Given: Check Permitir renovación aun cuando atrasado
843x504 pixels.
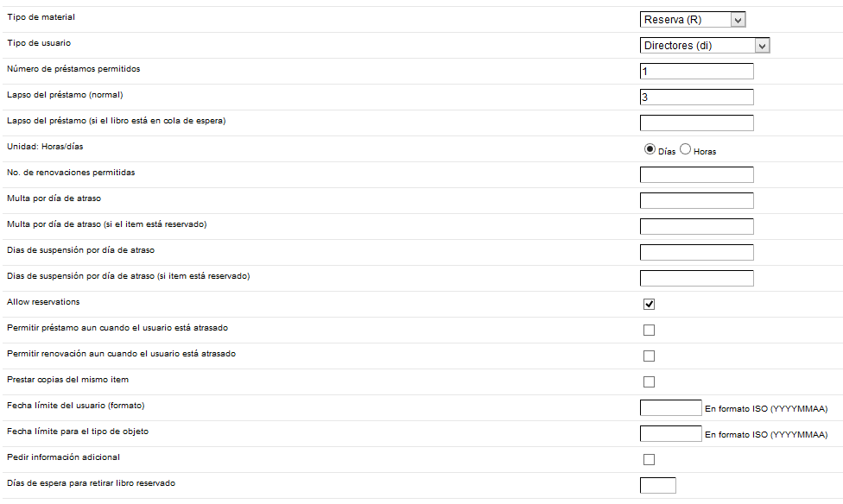Looking at the screenshot, I should [650, 356].
